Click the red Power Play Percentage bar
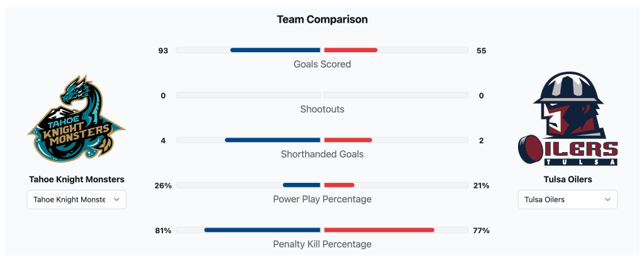Screen dimensions: 644x264 point(339,185)
